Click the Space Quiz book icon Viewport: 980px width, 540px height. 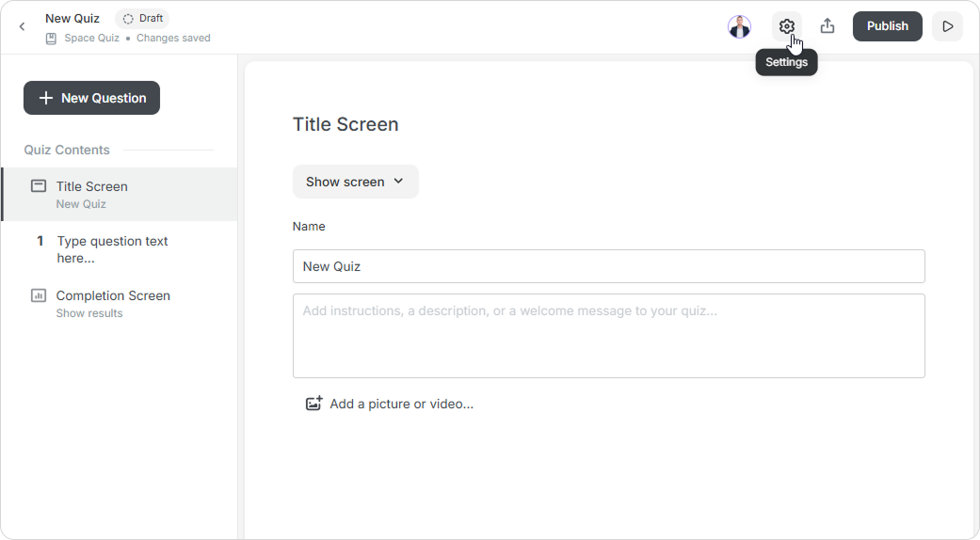[51, 38]
